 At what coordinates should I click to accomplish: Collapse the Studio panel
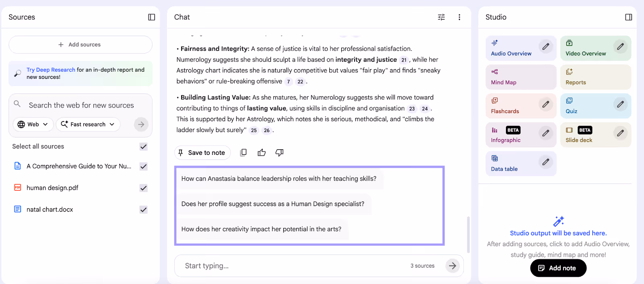pos(628,17)
